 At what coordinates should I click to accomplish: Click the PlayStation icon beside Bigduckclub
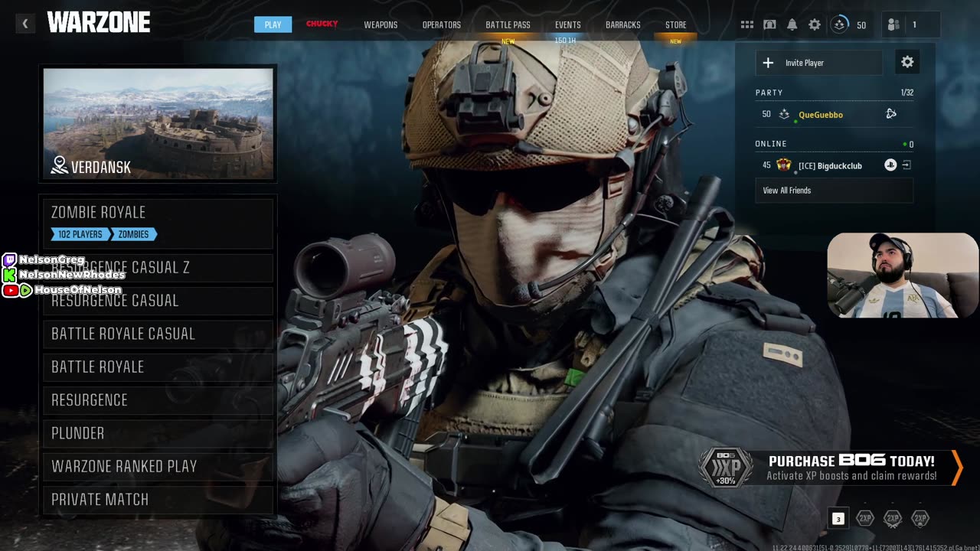point(890,165)
